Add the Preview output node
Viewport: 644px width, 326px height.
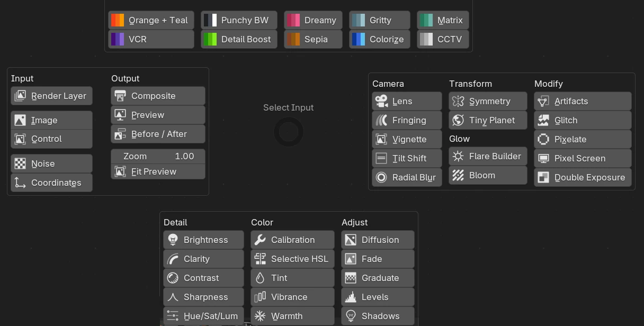click(158, 115)
